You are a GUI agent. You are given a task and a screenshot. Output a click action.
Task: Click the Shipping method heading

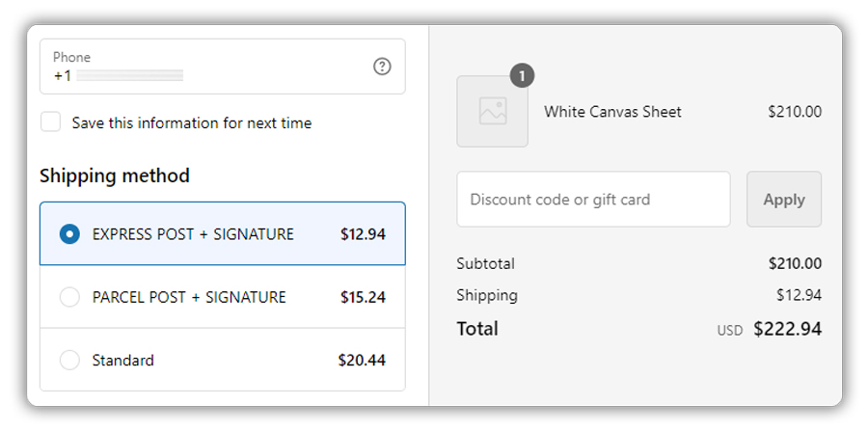tap(115, 175)
